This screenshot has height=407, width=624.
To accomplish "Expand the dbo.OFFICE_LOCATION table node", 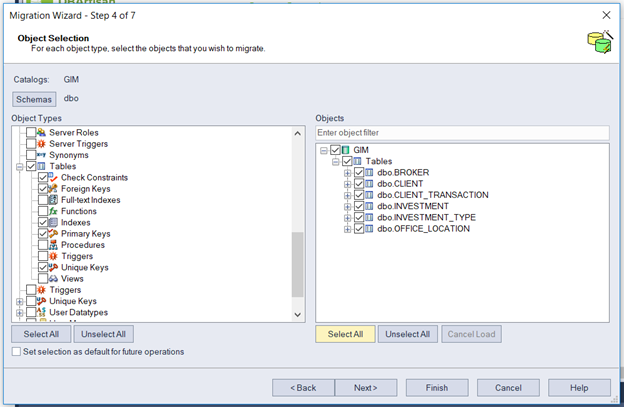I will 347,229.
